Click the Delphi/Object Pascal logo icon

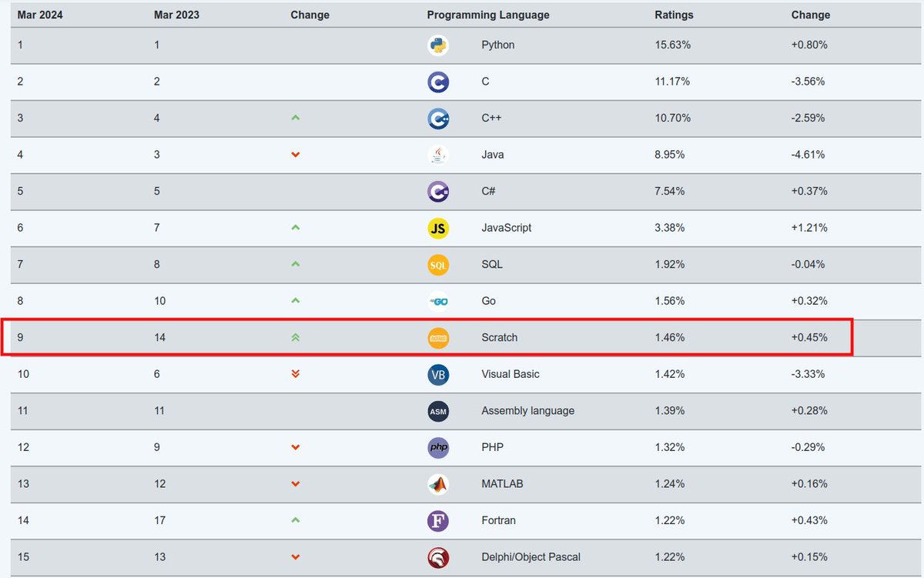tap(438, 557)
